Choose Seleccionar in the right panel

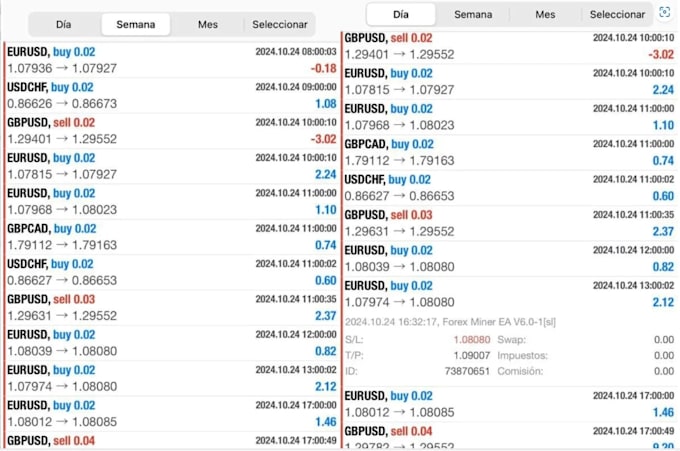coord(617,15)
